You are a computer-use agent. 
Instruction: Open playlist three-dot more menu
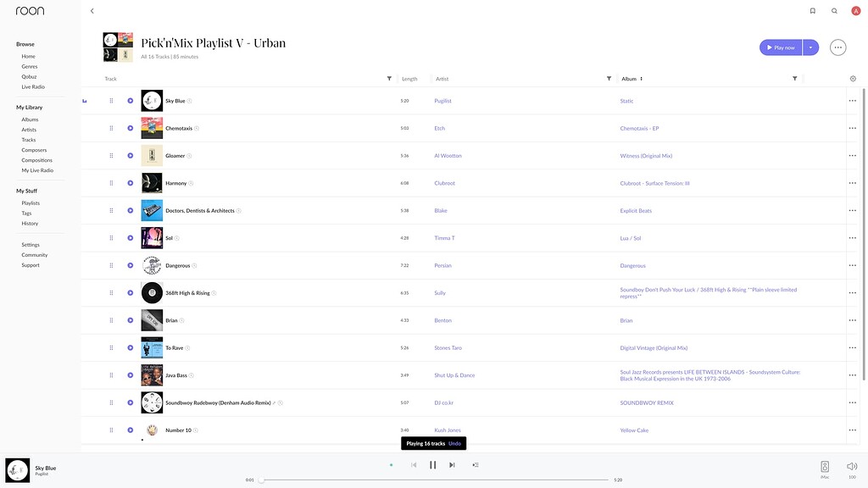(x=838, y=47)
